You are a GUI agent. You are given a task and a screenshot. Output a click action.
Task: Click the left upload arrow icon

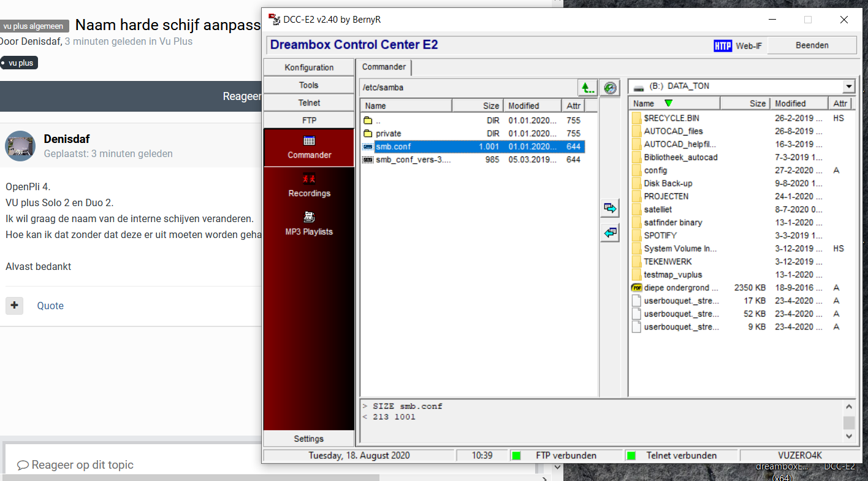[609, 232]
